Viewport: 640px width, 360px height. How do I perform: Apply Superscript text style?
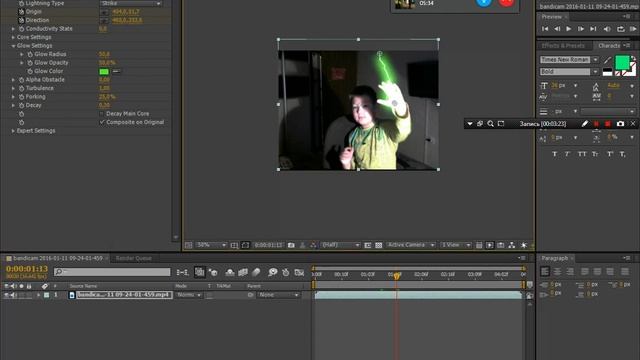click(x=610, y=154)
